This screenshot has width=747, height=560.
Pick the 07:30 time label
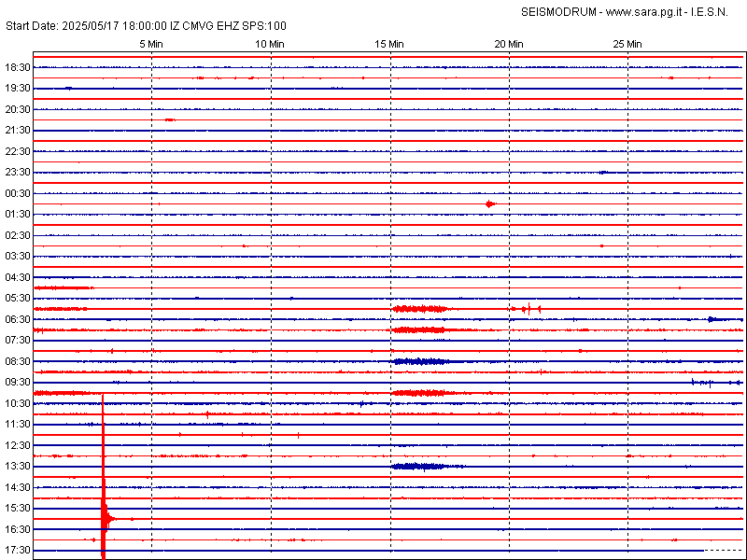click(x=18, y=340)
